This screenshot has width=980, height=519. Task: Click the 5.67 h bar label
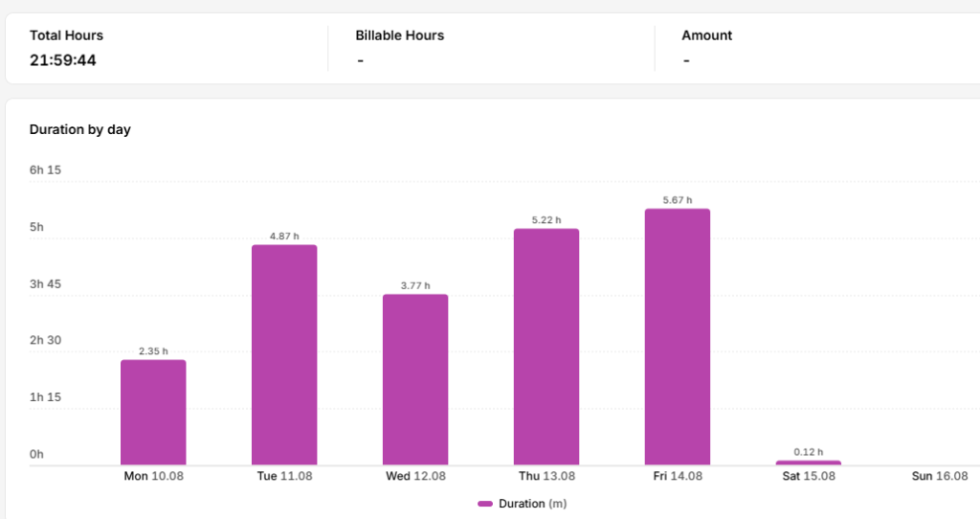tap(678, 200)
